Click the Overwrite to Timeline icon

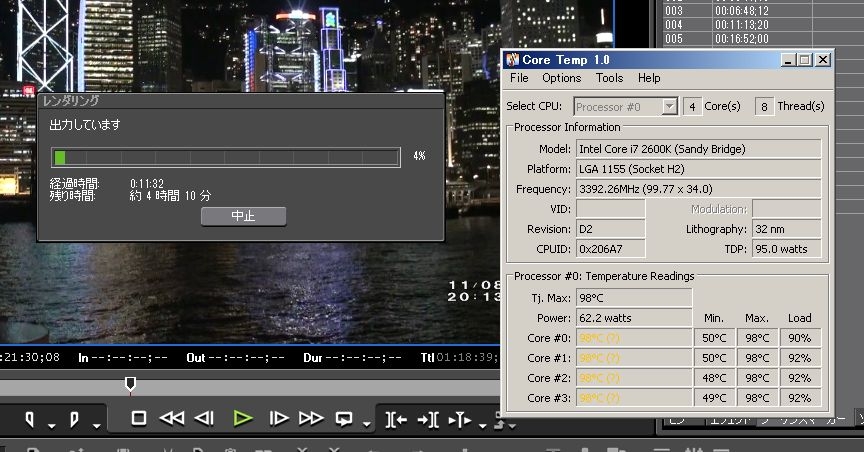point(427,419)
